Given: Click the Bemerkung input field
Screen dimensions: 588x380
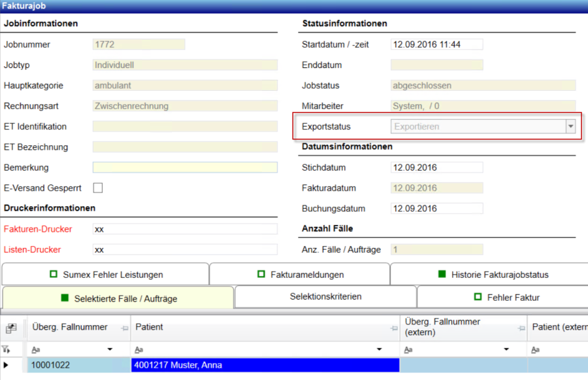Looking at the screenshot, I should tap(185, 167).
